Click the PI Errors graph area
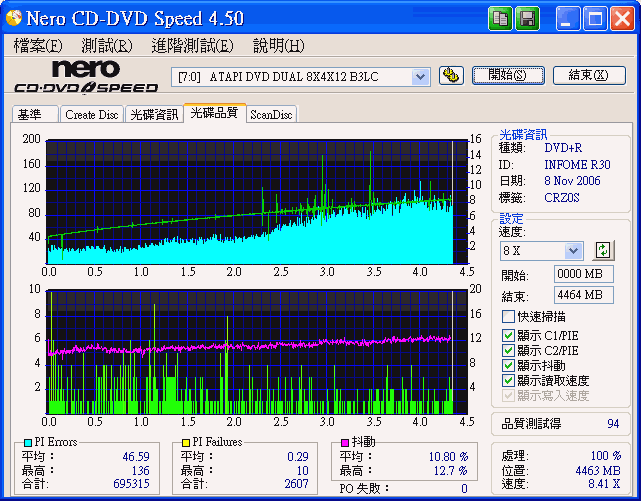The image size is (641, 501). (257, 202)
